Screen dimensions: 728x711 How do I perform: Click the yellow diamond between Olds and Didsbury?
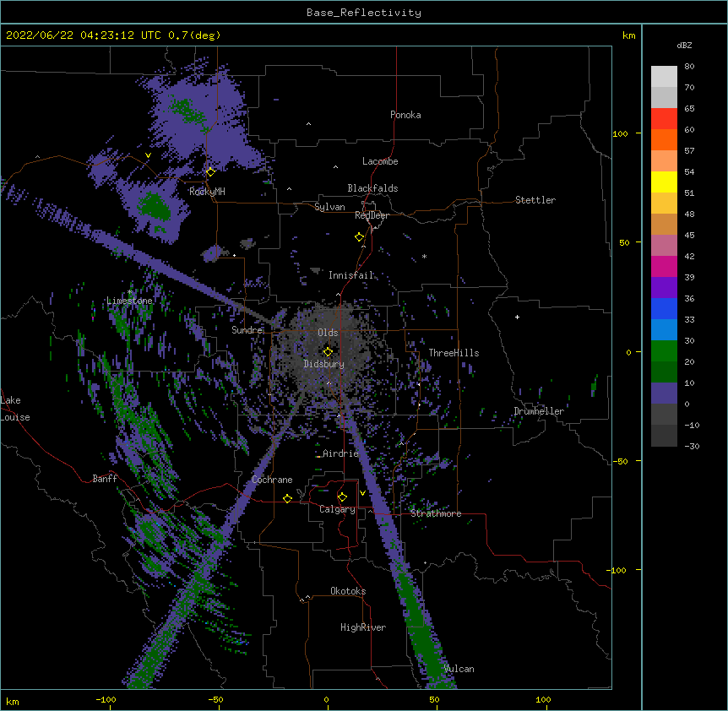[x=328, y=351]
